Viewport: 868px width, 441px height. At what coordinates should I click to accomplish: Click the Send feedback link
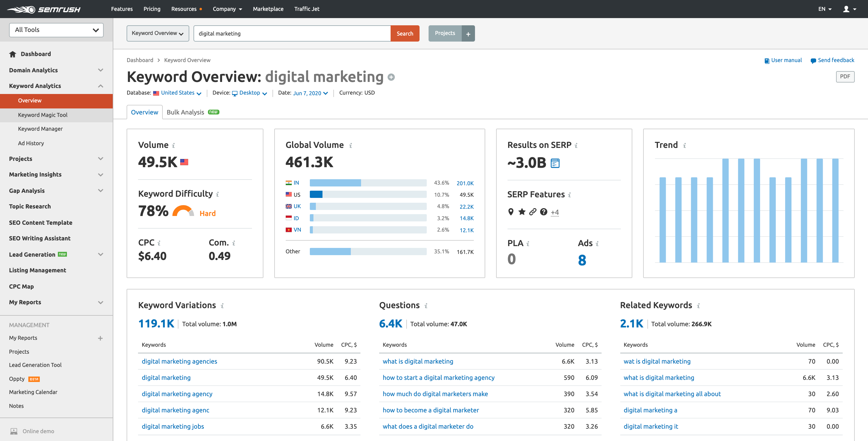click(x=833, y=60)
